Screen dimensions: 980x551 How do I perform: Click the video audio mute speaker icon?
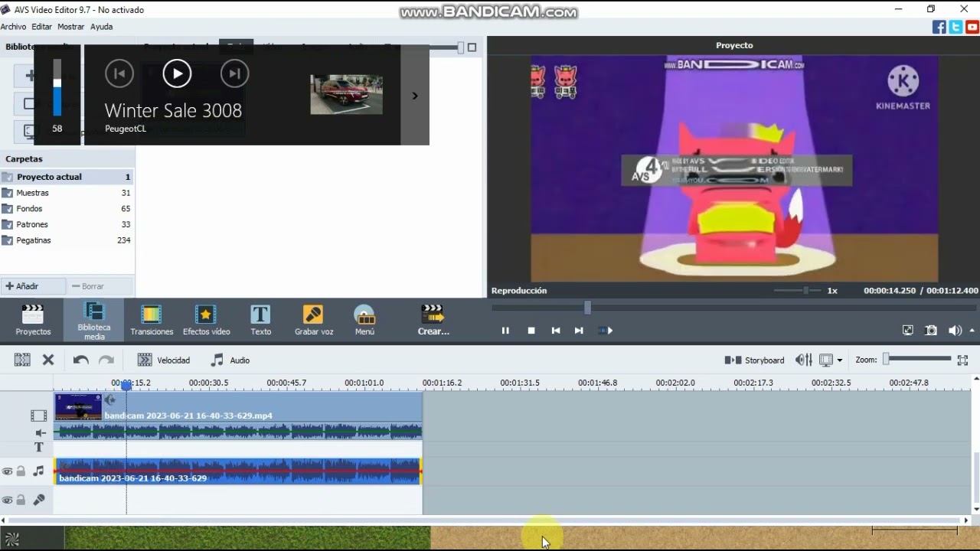(x=41, y=433)
